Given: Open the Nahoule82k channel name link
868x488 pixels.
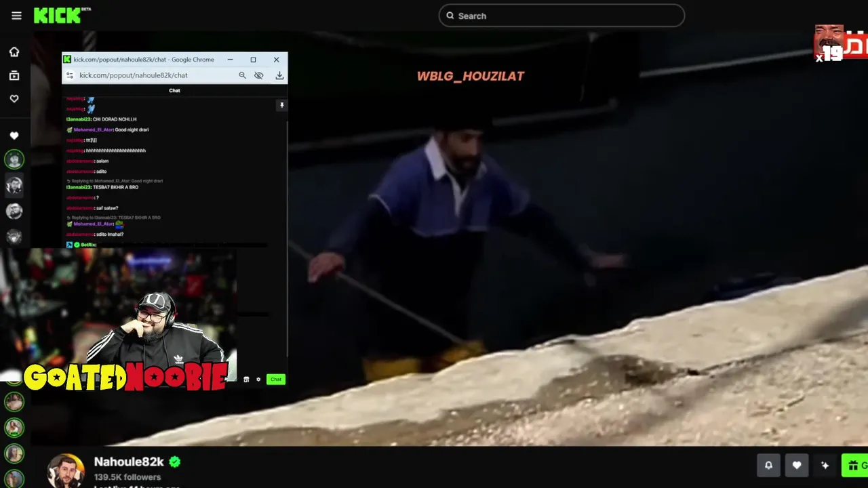Looking at the screenshot, I should point(129,462).
